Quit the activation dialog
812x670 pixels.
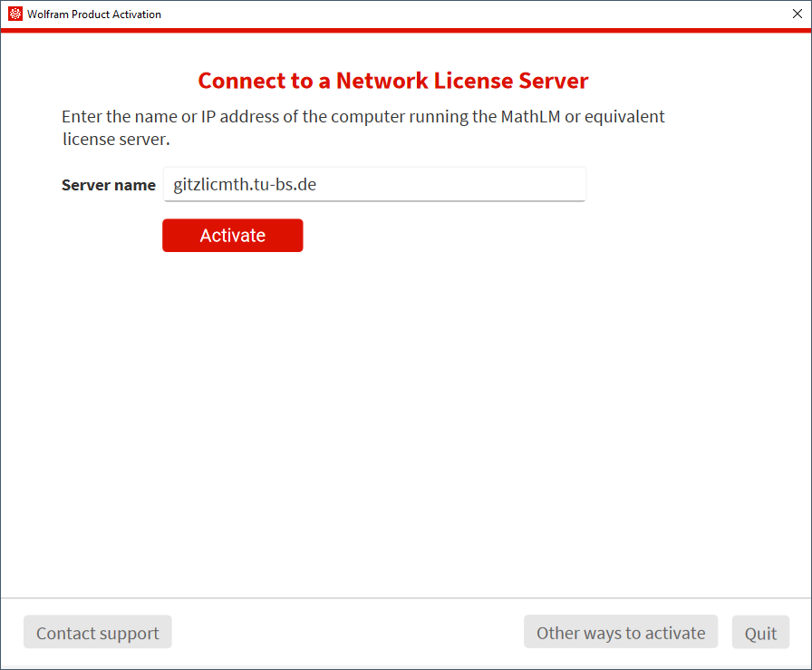[x=760, y=633]
